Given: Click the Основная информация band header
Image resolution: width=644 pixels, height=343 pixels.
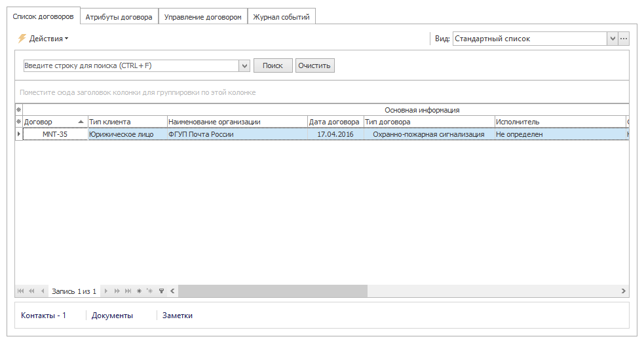Looking at the screenshot, I should [422, 110].
